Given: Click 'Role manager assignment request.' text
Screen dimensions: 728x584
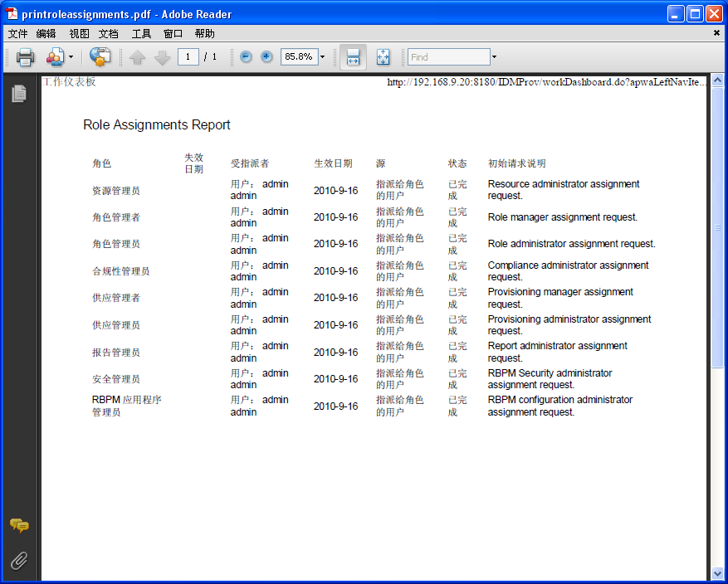Looking at the screenshot, I should pyautogui.click(x=563, y=217).
